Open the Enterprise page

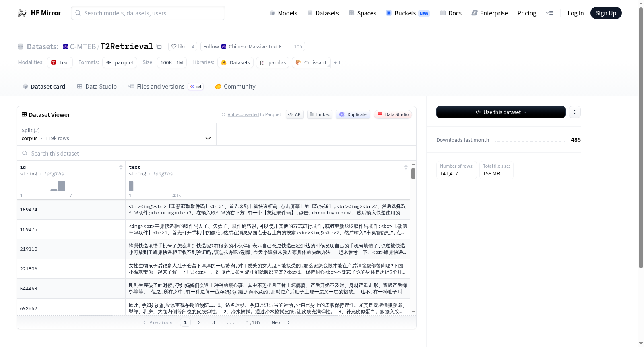point(489,13)
